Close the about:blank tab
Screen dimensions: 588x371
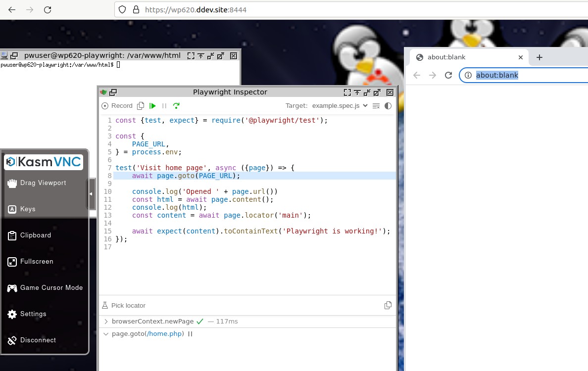pos(521,57)
